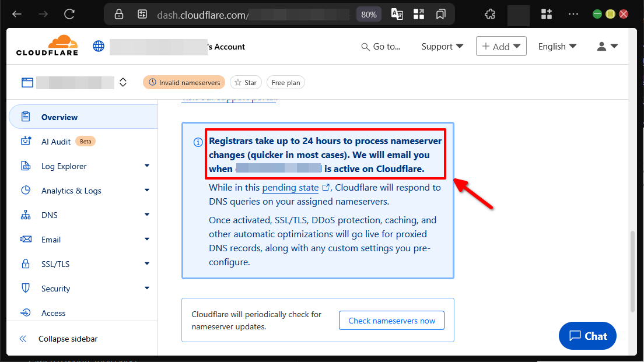Click the Free plan badge
Viewport: 644px width, 362px height.
point(286,83)
